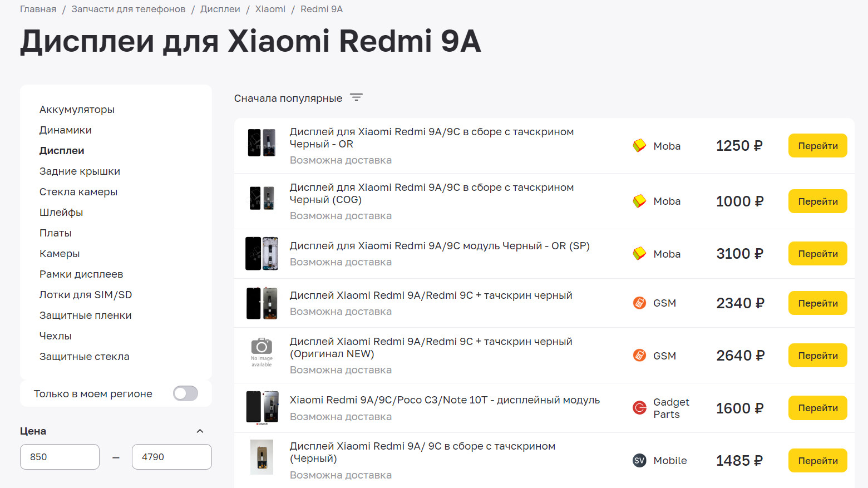Open thumbnail of модуль Черный - OR (SP)
Screen dimensions: 868x488
(x=262, y=253)
